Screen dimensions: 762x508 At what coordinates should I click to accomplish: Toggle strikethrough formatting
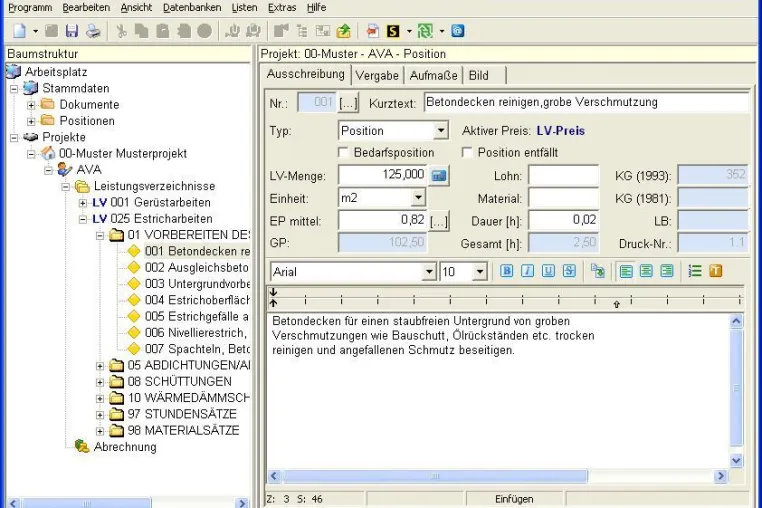pyautogui.click(x=569, y=271)
